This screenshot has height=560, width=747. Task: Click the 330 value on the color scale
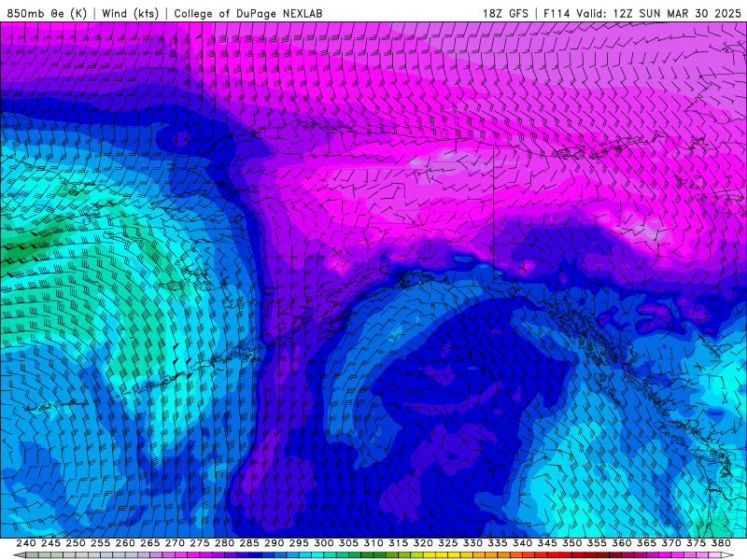[472, 543]
